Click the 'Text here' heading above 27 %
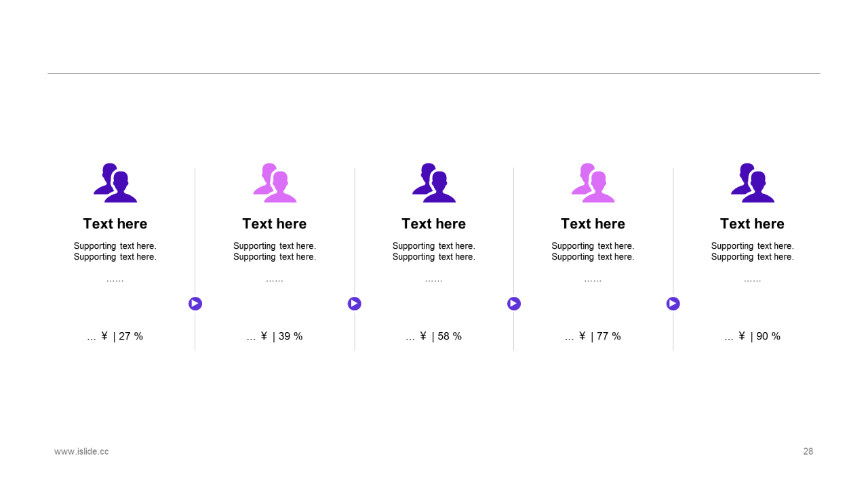Image resolution: width=868 pixels, height=488 pixels. click(115, 224)
